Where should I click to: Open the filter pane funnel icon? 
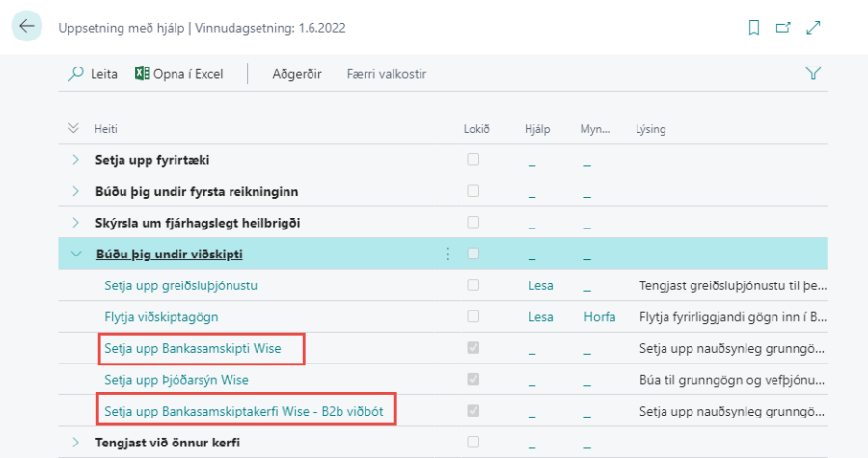pyautogui.click(x=813, y=73)
